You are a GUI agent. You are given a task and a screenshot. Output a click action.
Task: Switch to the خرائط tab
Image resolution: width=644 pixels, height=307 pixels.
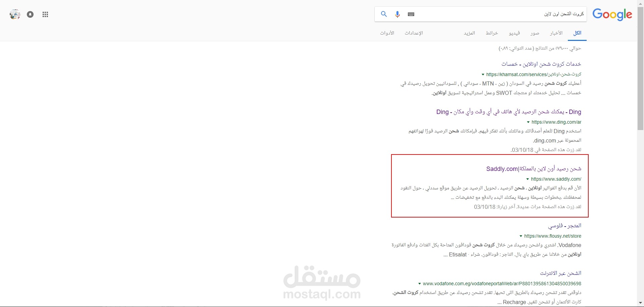click(x=492, y=33)
